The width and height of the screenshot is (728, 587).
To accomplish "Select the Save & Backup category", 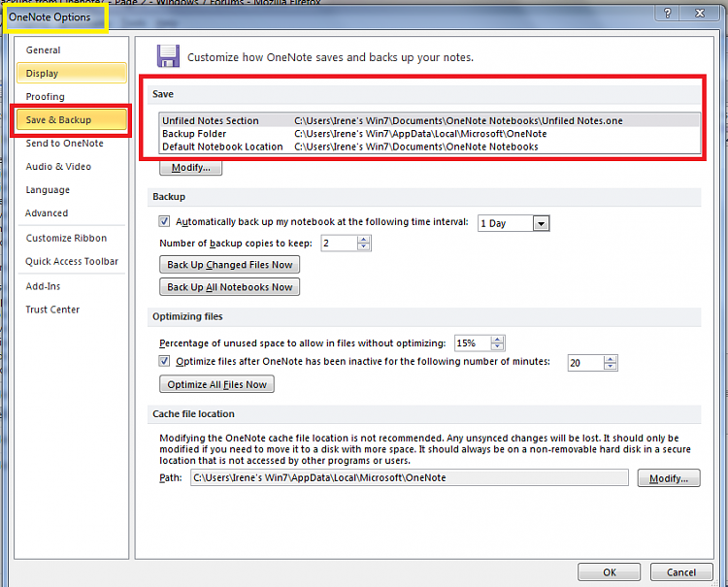I will click(x=71, y=119).
